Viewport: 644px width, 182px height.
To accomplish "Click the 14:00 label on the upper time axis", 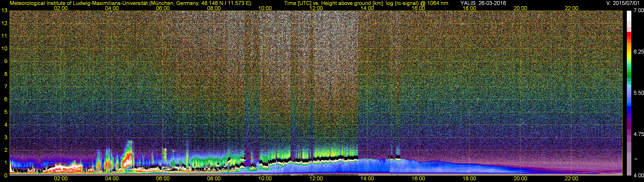I will click(x=367, y=8).
